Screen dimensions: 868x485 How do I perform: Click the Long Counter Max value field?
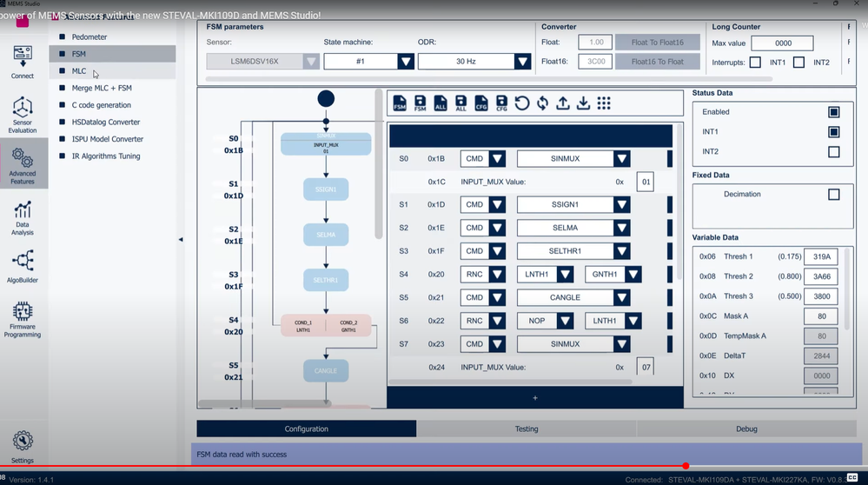point(782,43)
